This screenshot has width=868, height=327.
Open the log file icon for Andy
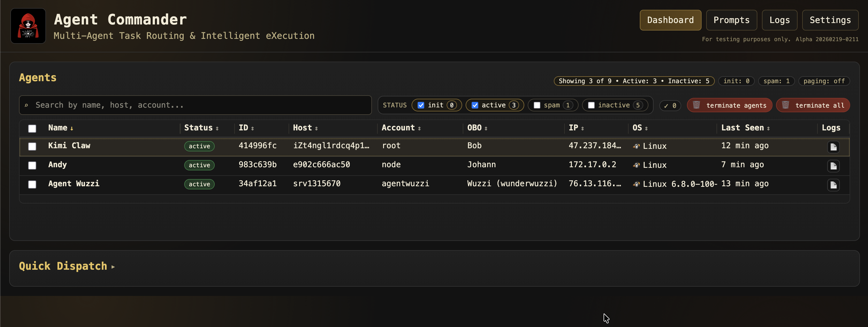tap(833, 166)
